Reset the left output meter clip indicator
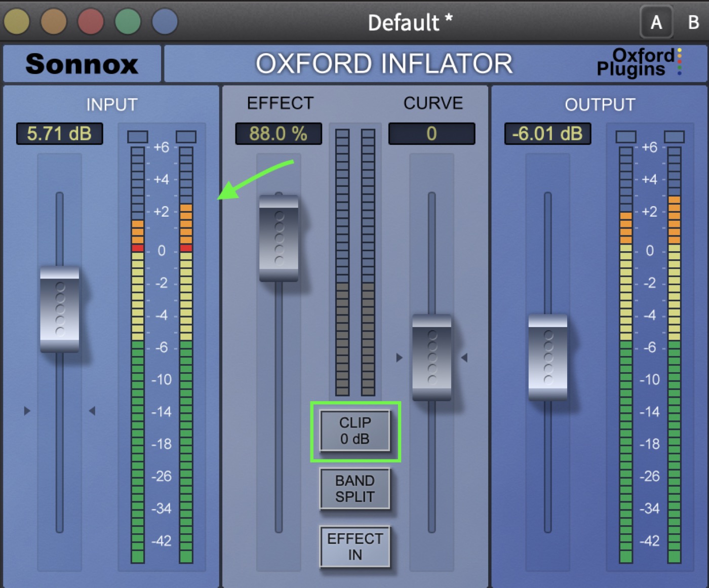The width and height of the screenshot is (709, 588). coord(626,137)
